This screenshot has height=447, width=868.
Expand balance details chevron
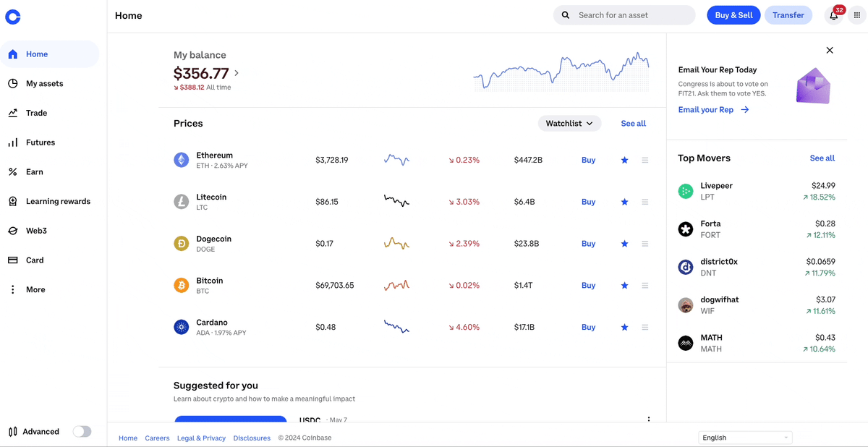pos(237,73)
